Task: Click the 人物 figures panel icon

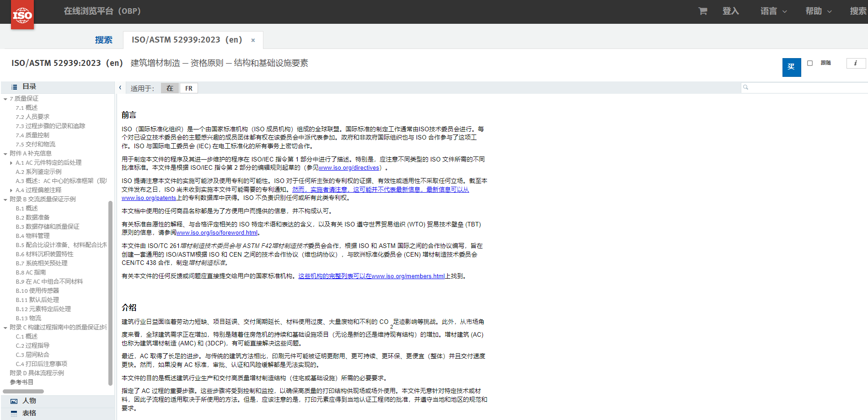Action: [x=14, y=401]
